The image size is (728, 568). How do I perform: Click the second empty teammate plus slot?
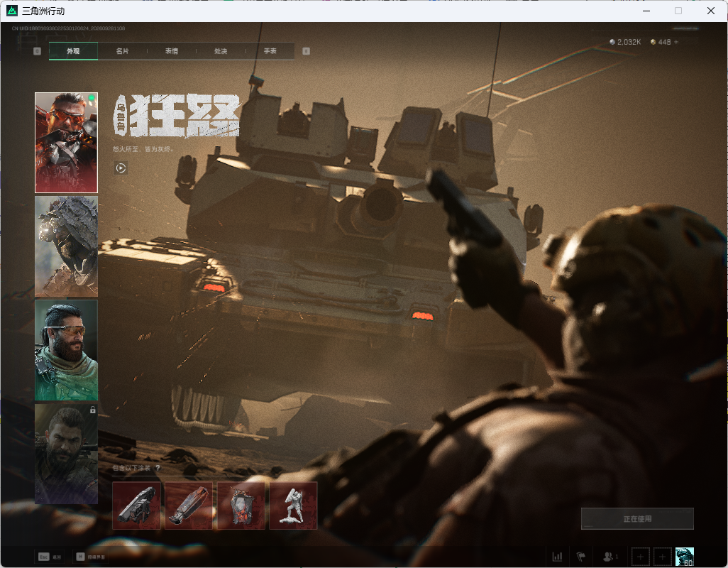point(663,557)
